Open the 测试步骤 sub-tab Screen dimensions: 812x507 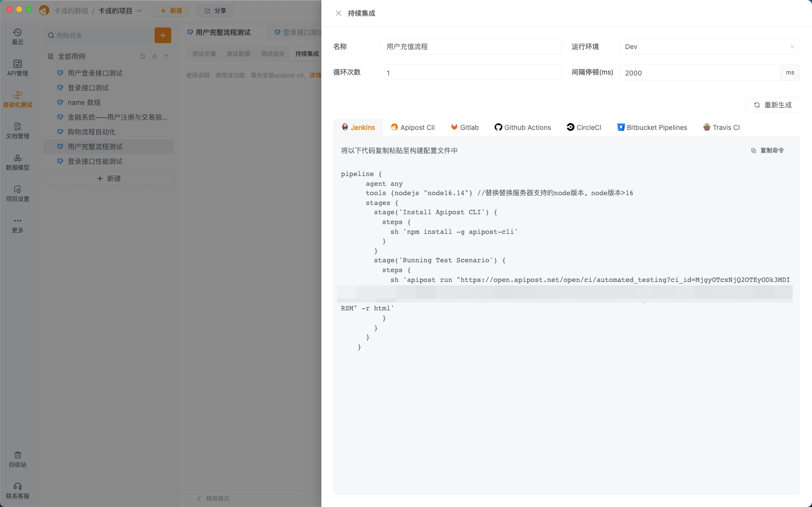(x=204, y=54)
